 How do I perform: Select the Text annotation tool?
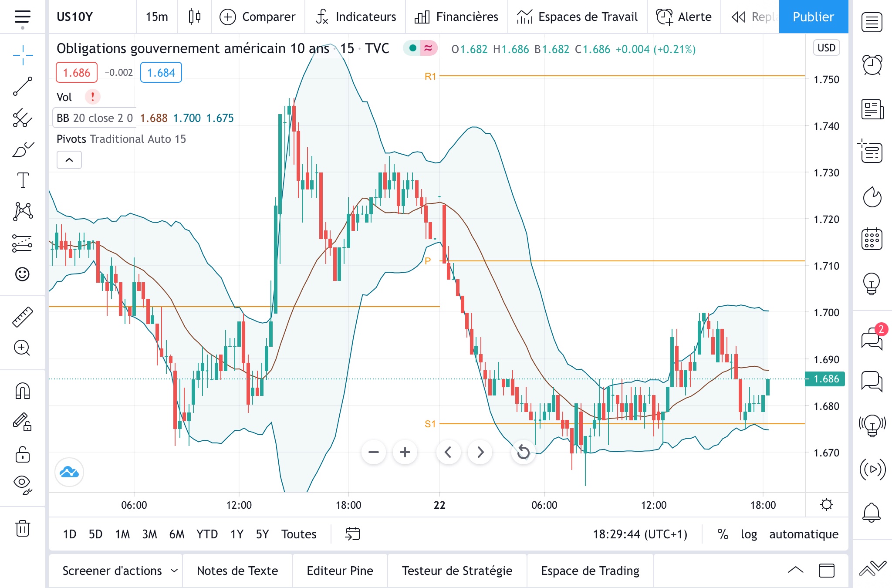(23, 180)
